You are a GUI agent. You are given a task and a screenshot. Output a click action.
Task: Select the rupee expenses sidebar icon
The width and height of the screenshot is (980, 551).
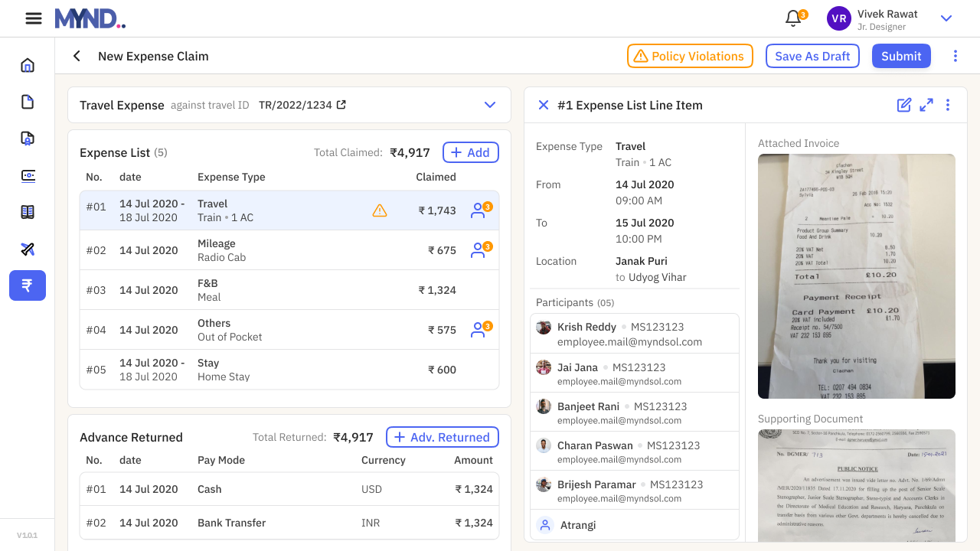[28, 285]
